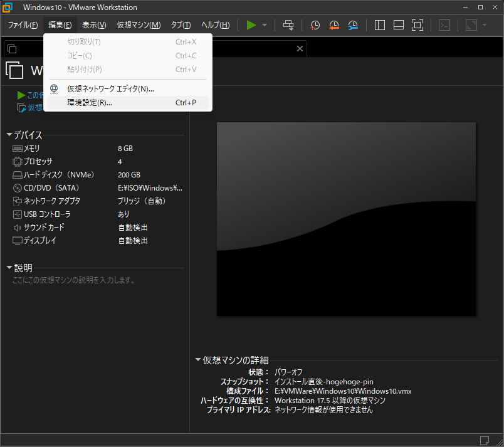Take a snapshot with the clock-plus icon

(315, 25)
